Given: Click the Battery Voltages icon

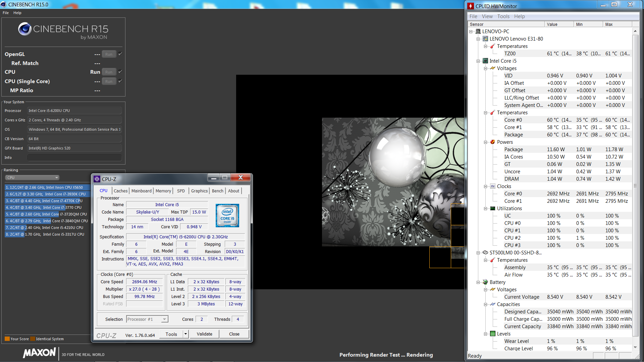Looking at the screenshot, I should 493,290.
